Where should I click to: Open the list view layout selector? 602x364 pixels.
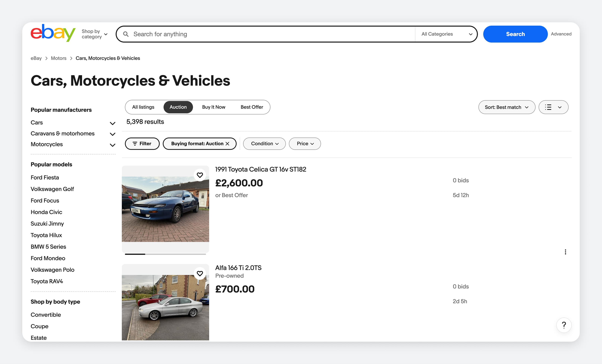point(553,107)
